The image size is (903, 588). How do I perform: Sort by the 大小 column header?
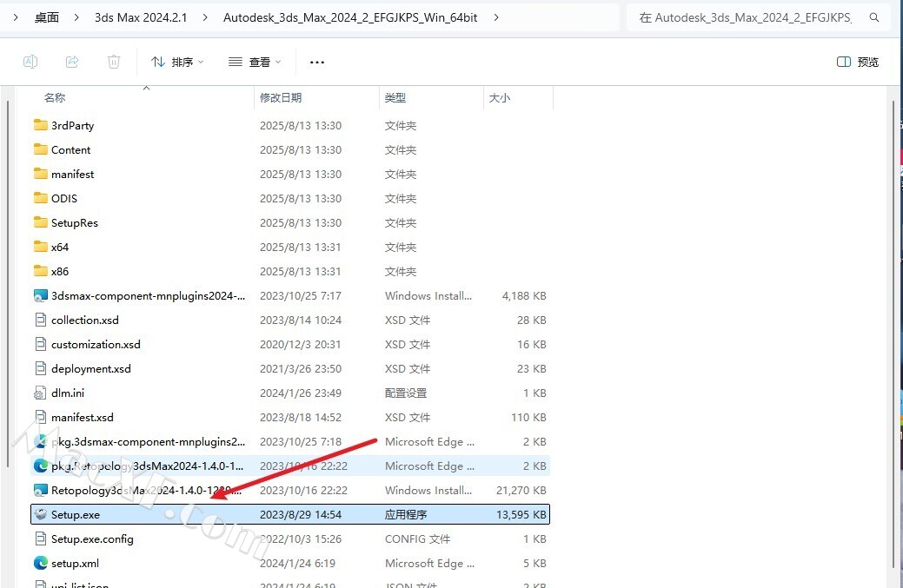499,98
